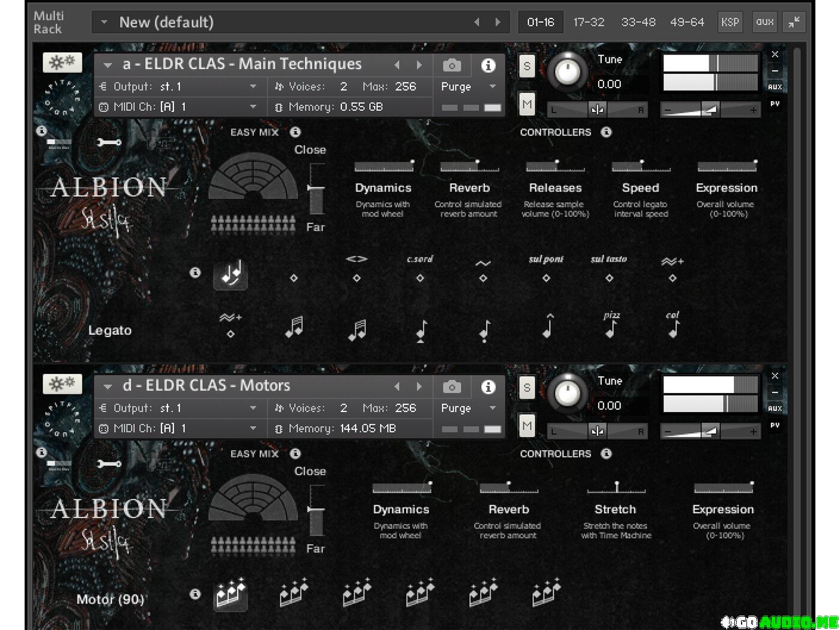Open Motors instrument name dropdown

[108, 386]
